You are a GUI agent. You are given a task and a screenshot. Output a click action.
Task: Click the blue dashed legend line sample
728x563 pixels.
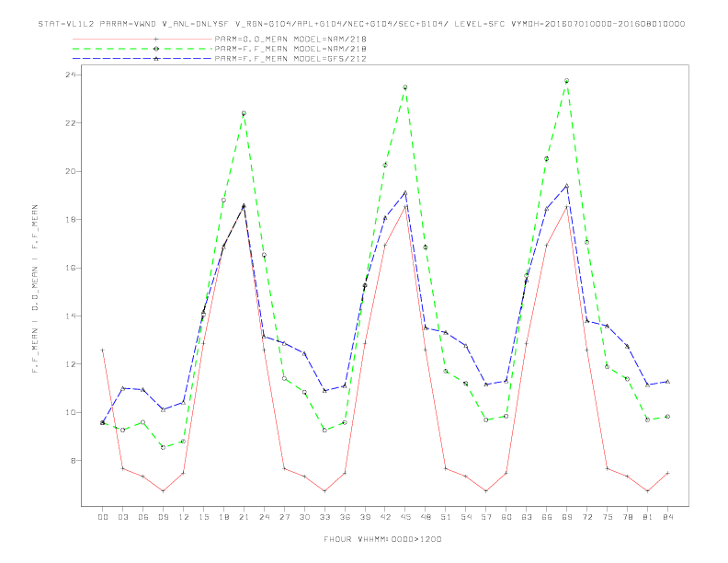coord(142,59)
